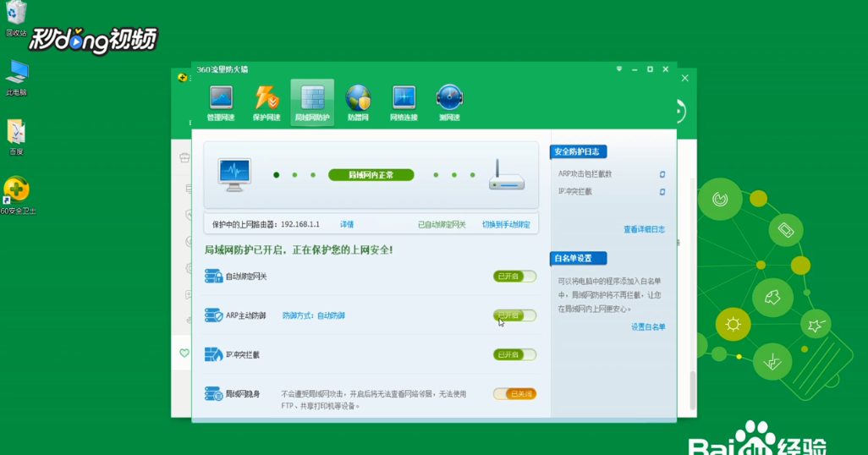Click the background window vertical scrollbar
The image size is (868, 455).
(x=693, y=390)
